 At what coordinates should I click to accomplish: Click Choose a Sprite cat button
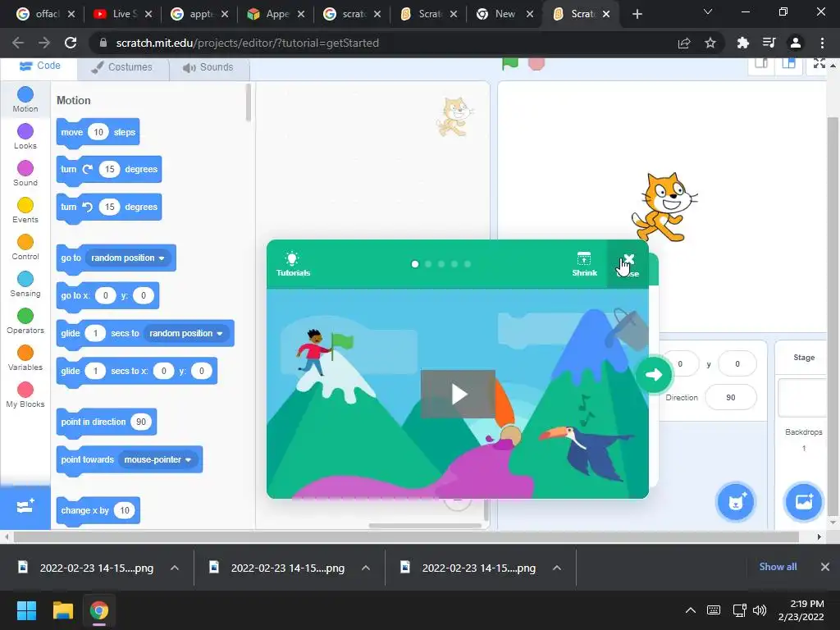[x=736, y=502]
